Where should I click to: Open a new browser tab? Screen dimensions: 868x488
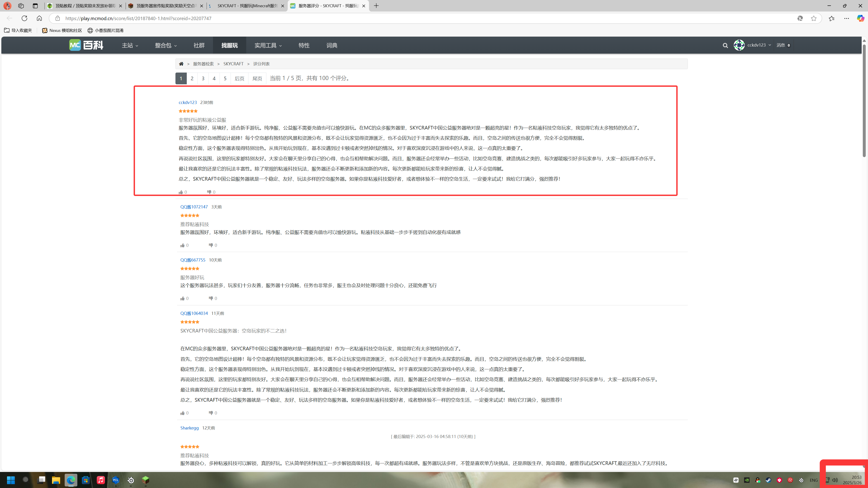point(376,6)
